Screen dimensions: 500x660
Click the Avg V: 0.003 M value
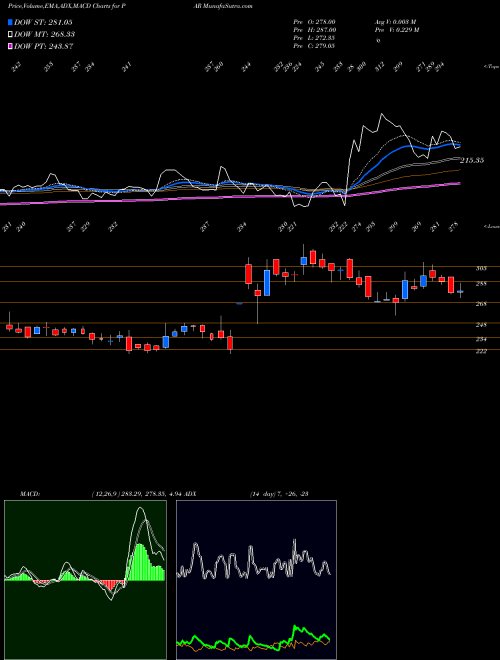395,22
